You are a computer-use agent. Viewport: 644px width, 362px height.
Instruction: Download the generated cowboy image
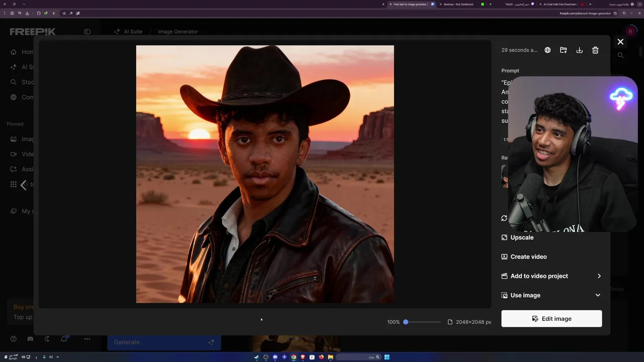coord(580,50)
